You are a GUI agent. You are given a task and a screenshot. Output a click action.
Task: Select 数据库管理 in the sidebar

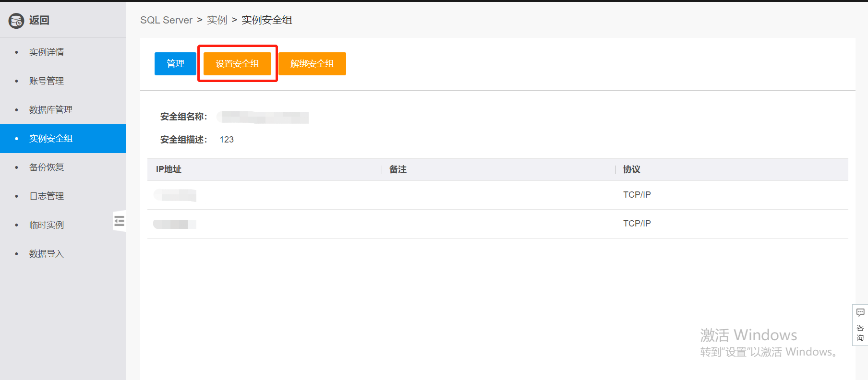pyautogui.click(x=51, y=110)
